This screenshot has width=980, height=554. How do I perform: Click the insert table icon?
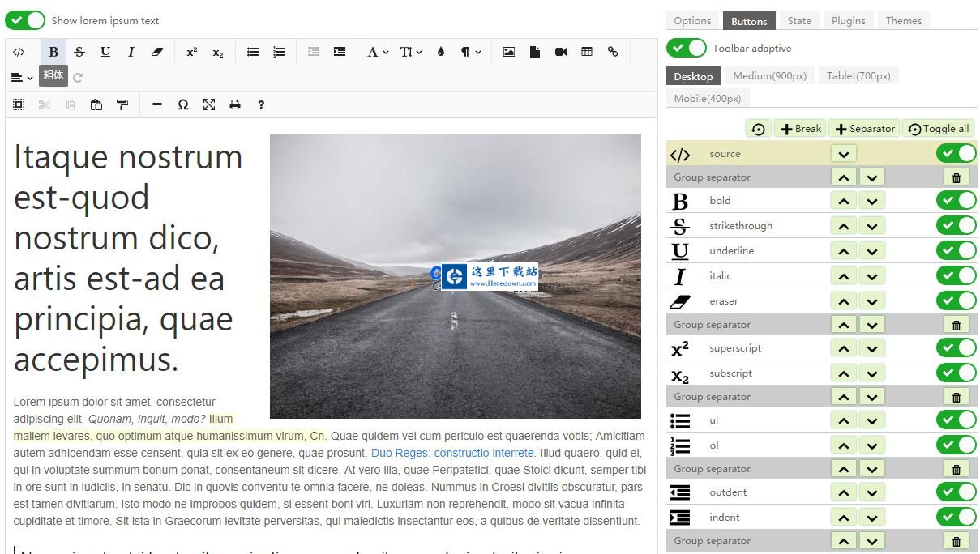587,52
